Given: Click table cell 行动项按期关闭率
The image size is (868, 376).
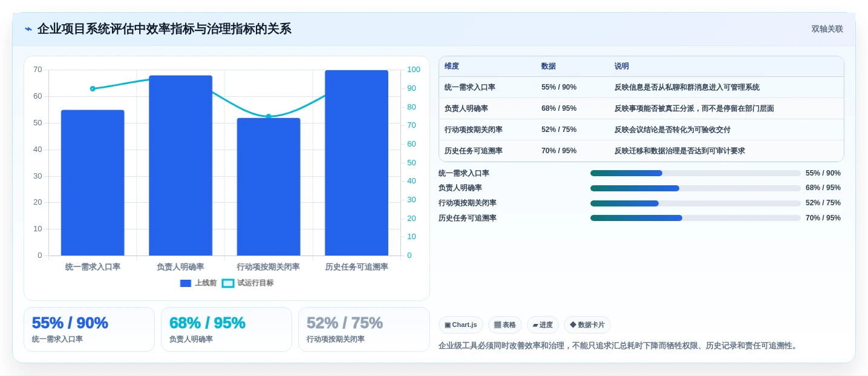Looking at the screenshot, I should (x=474, y=130).
